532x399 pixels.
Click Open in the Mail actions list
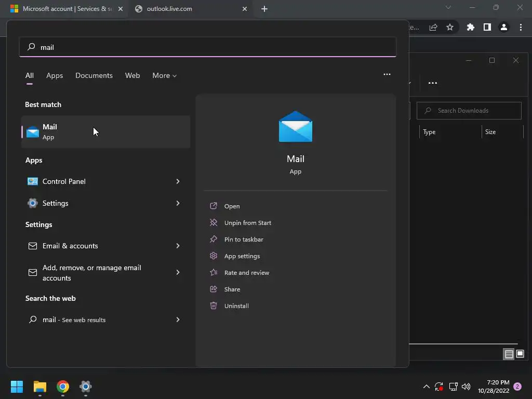[x=232, y=206]
